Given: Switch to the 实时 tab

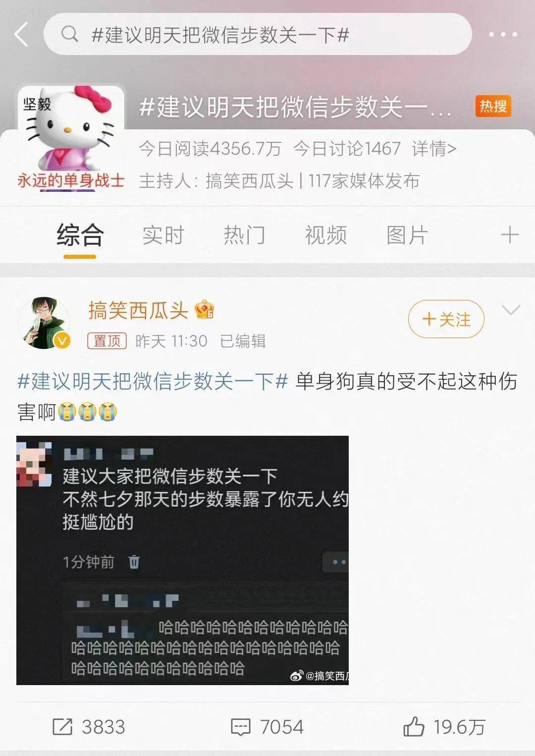Looking at the screenshot, I should coord(163,235).
